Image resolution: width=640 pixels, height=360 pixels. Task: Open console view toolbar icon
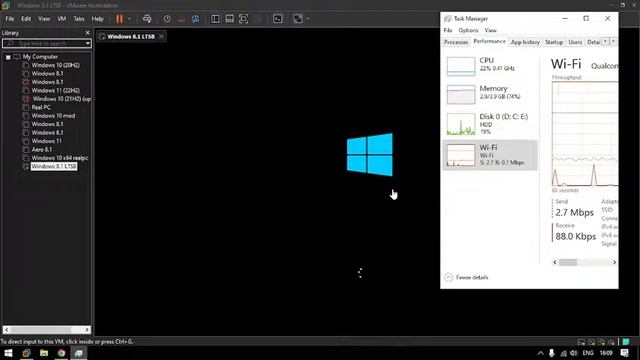click(x=278, y=19)
